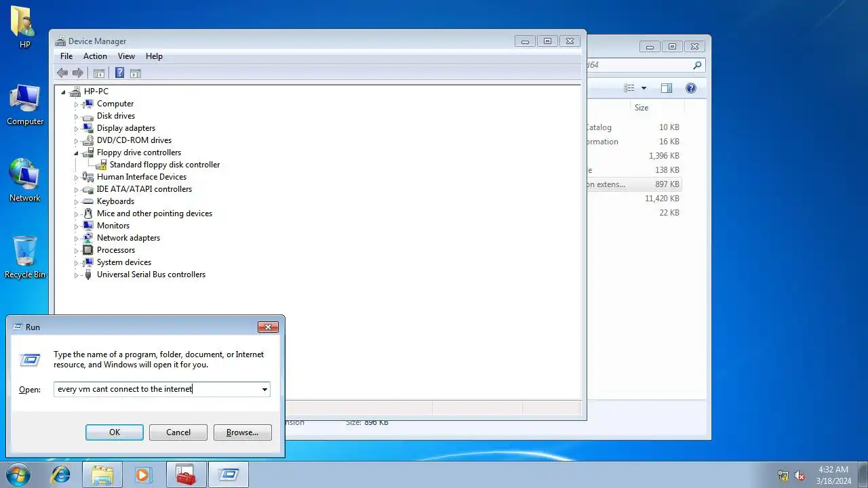The image size is (868, 488).
Task: Expand the Network adapters category
Action: [x=76, y=239]
